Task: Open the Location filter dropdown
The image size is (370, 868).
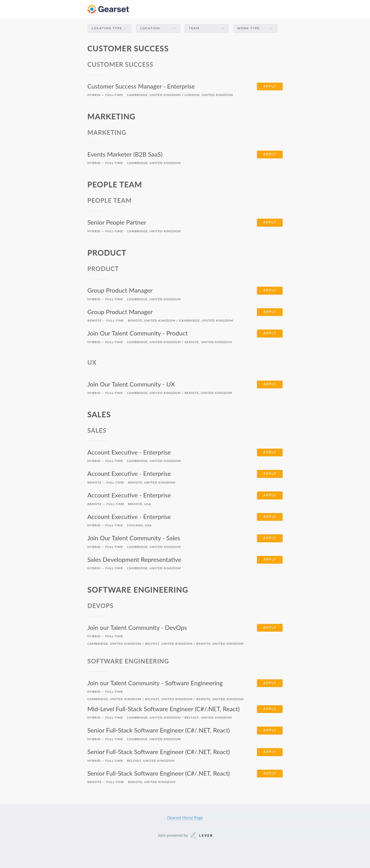Action: [x=158, y=28]
